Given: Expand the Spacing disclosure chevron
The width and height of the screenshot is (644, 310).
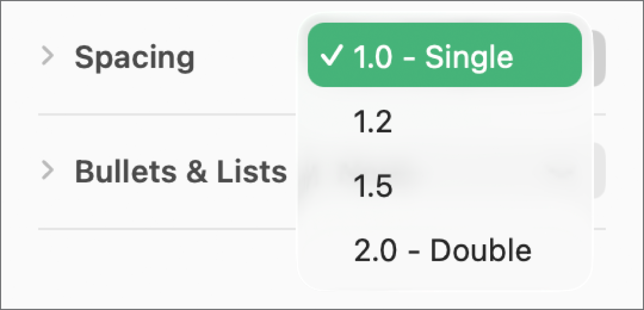Looking at the screenshot, I should (48, 56).
